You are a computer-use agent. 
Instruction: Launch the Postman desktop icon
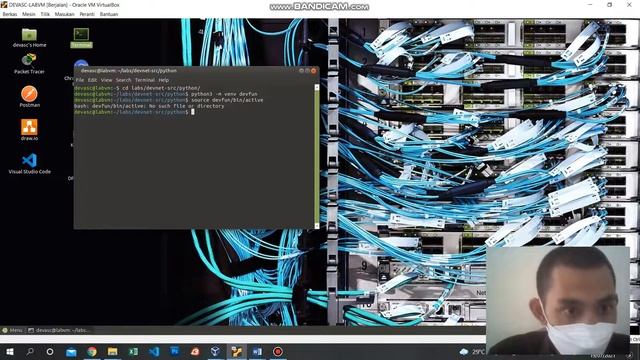pos(29,94)
